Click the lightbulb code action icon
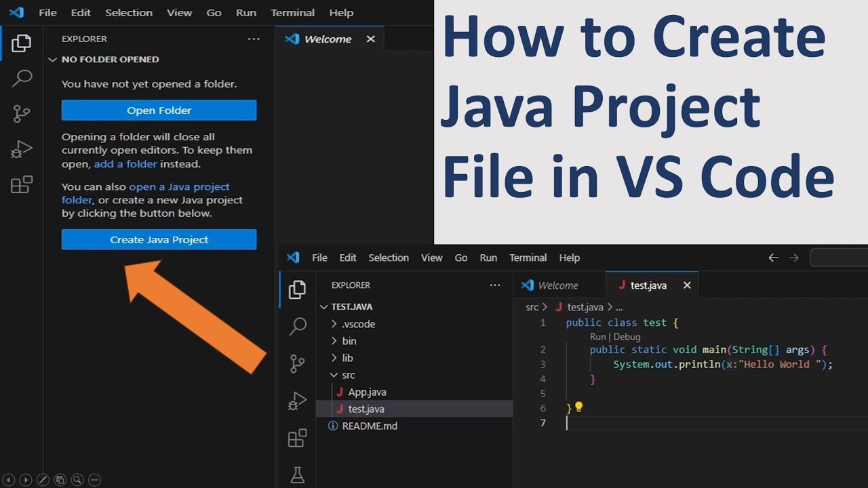868x488 pixels. [x=579, y=407]
